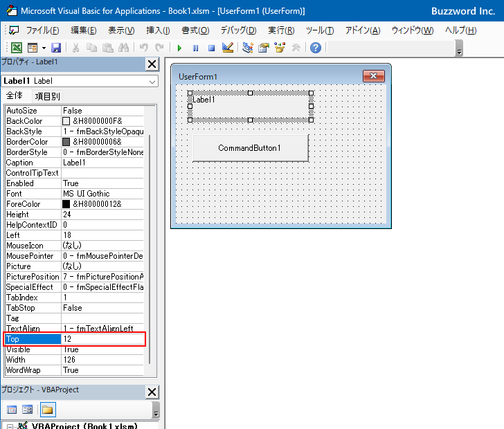Screen dimensions: 504x429
Task: Select the PicturePosition property row
Action: (x=75, y=277)
